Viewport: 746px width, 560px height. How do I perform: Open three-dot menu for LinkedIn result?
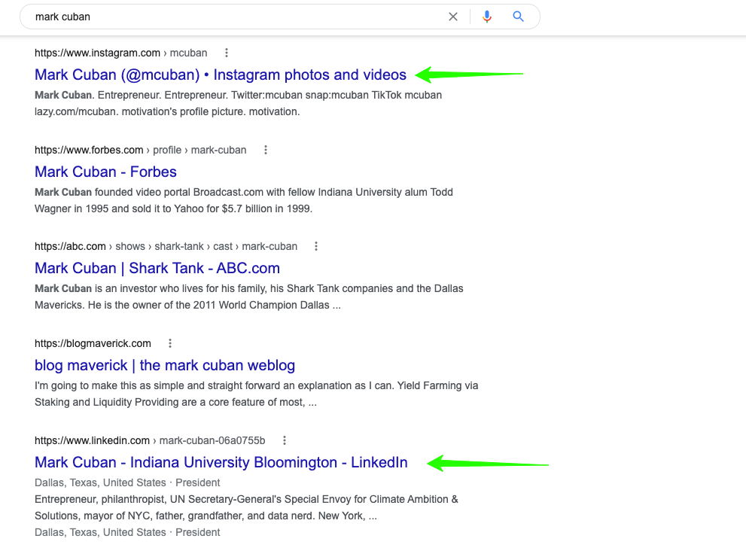(285, 440)
